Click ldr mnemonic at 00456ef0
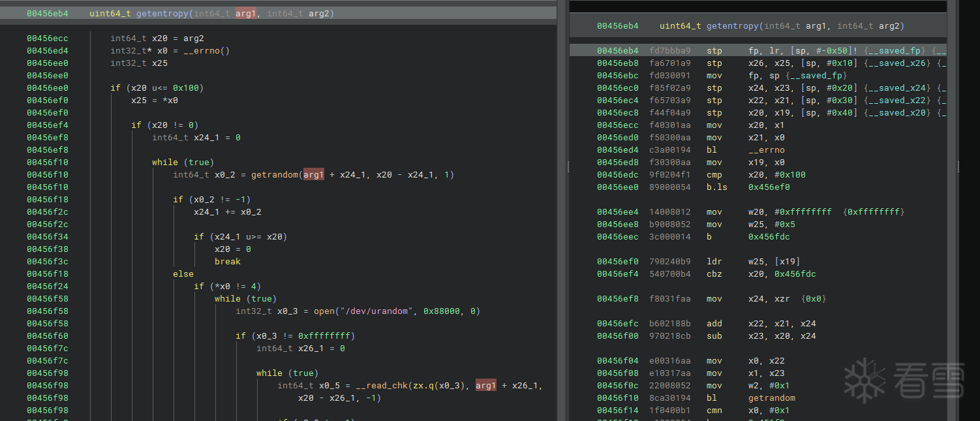Screen dimensions: 980x421 click(714, 262)
